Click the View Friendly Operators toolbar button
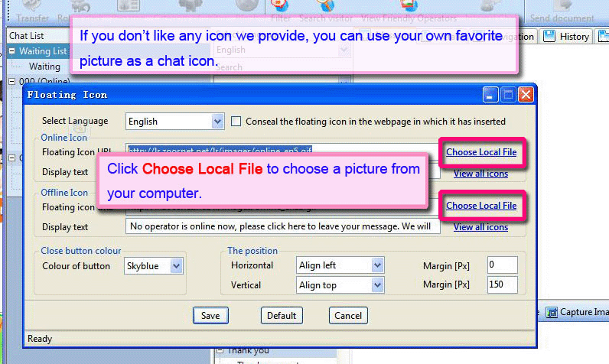Screen dimensions: 609x364 click(x=409, y=11)
